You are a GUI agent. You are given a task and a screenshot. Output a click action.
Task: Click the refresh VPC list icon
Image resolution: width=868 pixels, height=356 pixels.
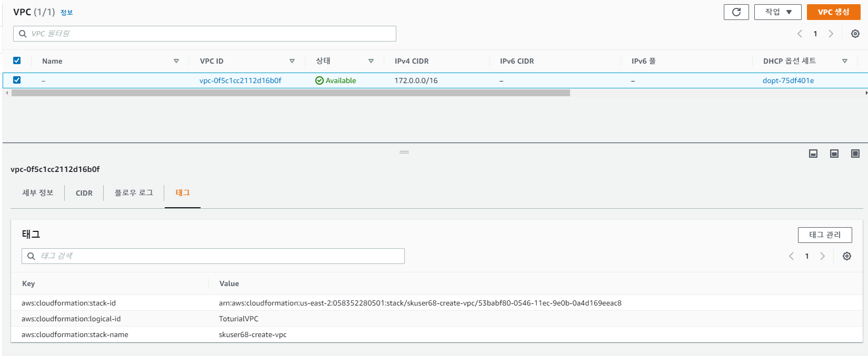point(736,12)
